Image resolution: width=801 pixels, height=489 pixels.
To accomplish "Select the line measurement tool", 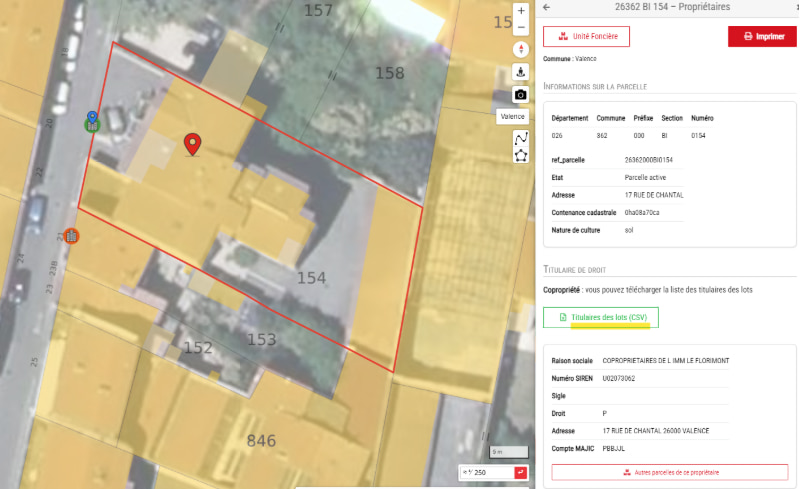I will (521, 138).
